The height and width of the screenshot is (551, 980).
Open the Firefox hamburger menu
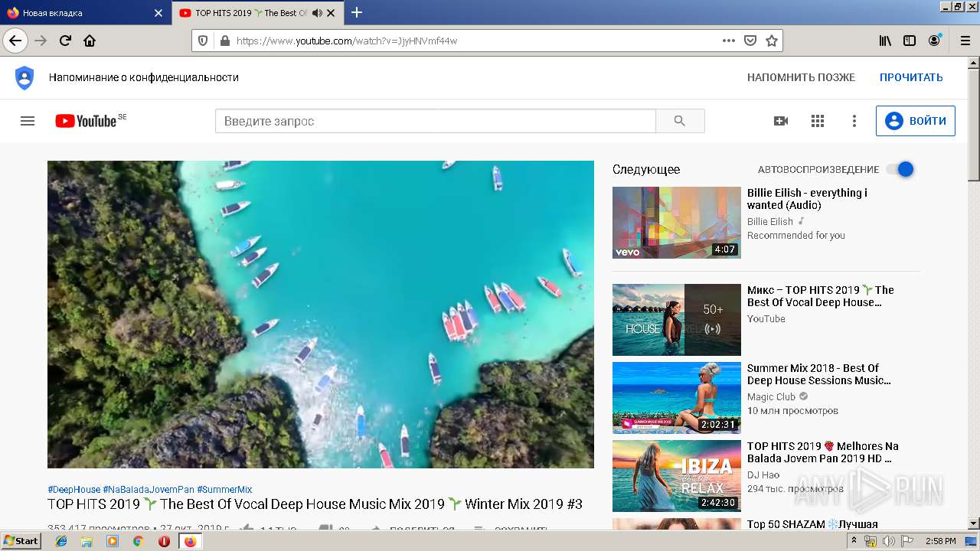coord(964,41)
